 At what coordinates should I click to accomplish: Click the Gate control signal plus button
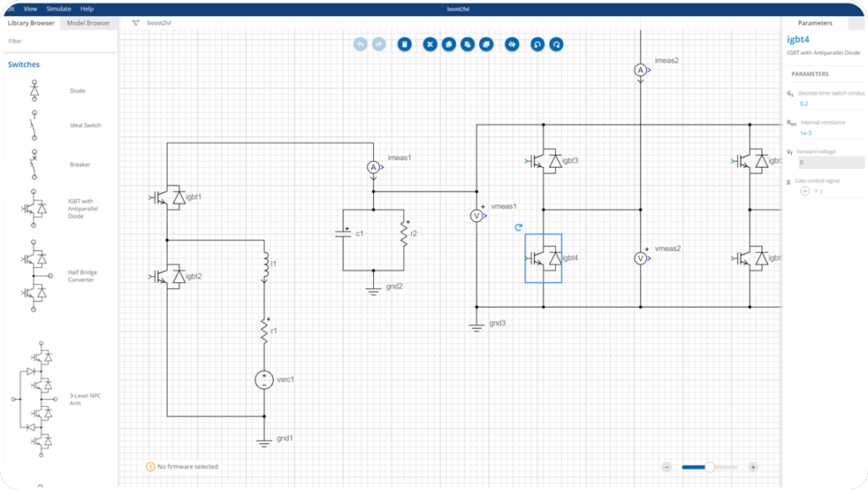tap(805, 191)
